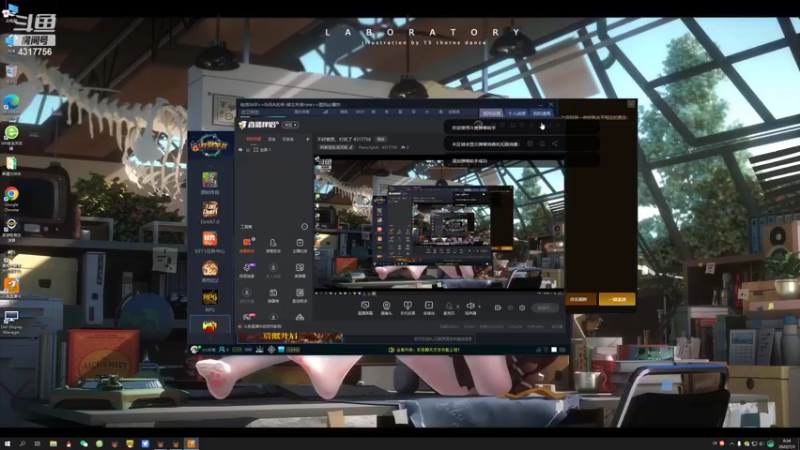Open the first blue tab at top right
The image size is (800, 450).
point(491,113)
